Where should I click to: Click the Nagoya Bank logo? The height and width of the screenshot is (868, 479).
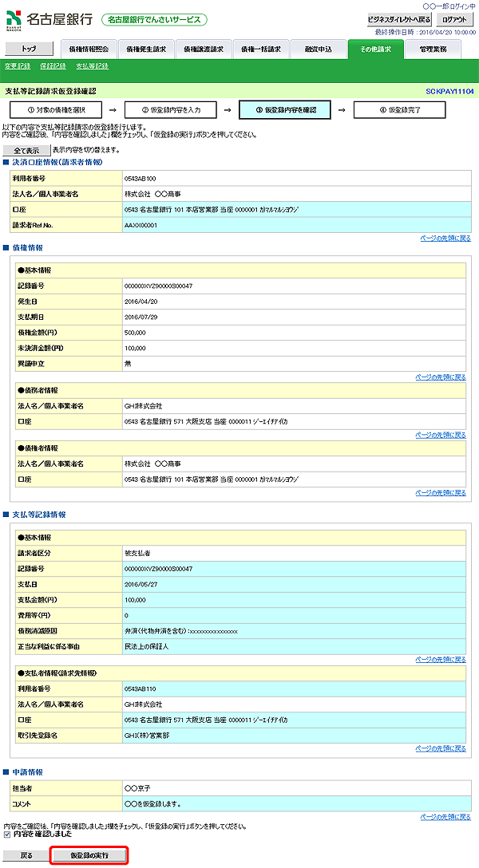[49, 19]
